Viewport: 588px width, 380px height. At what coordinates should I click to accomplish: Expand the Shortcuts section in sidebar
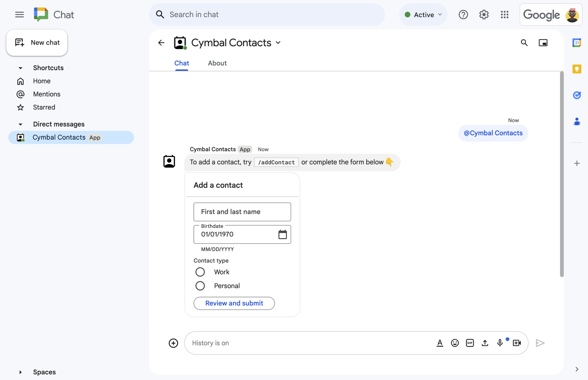20,68
